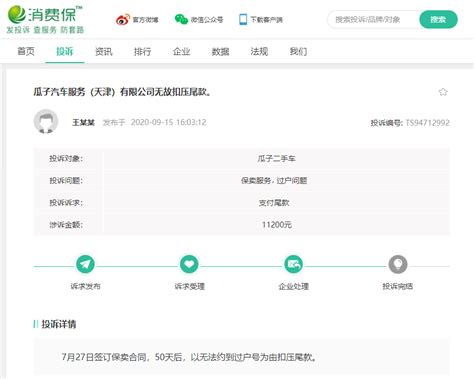The height and width of the screenshot is (379, 474).
Task: Click the 企业处理 step label
Action: (293, 286)
